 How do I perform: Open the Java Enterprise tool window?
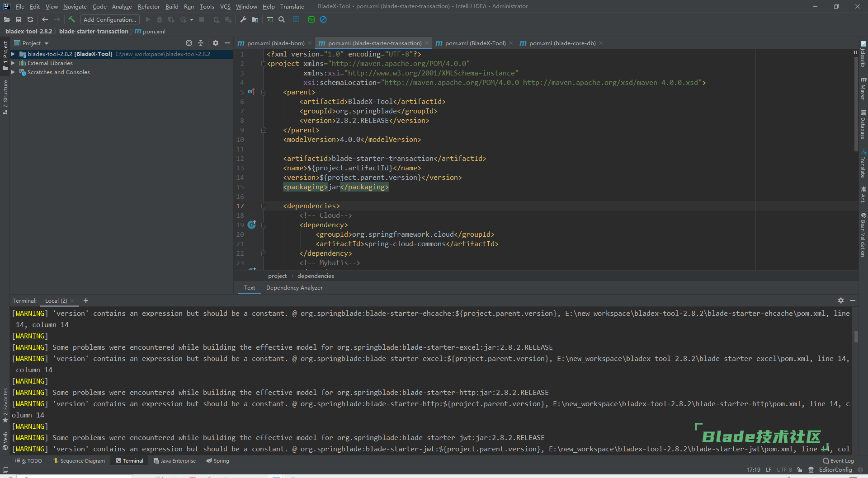coord(175,461)
